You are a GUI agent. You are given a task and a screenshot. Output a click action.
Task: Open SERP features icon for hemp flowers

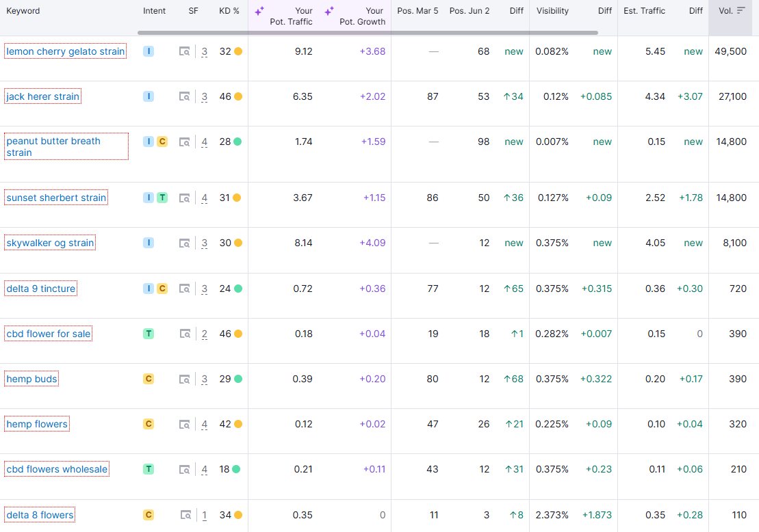(x=184, y=424)
